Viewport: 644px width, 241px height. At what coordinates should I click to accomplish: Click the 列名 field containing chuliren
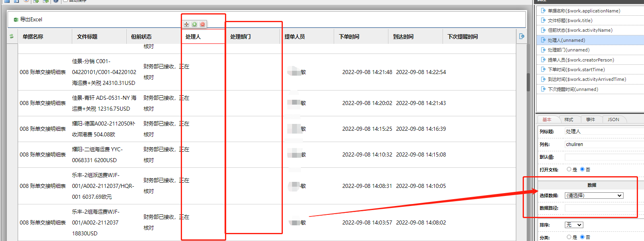(604, 144)
